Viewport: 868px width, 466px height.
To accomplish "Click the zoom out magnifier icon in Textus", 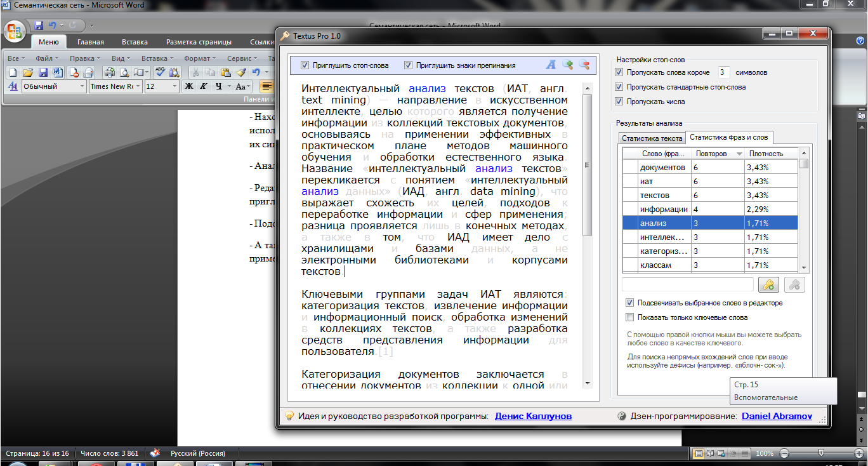I will [x=584, y=65].
